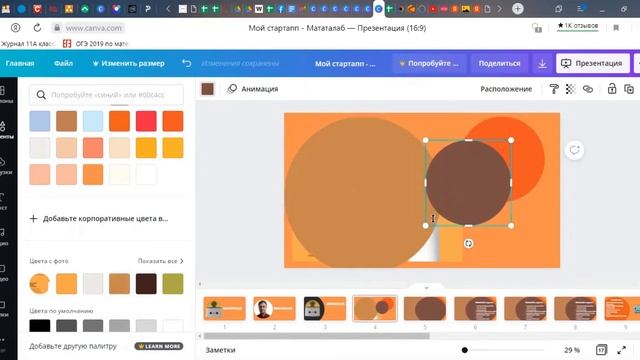
Task: Toggle the lock icon for element
Action: (611, 89)
